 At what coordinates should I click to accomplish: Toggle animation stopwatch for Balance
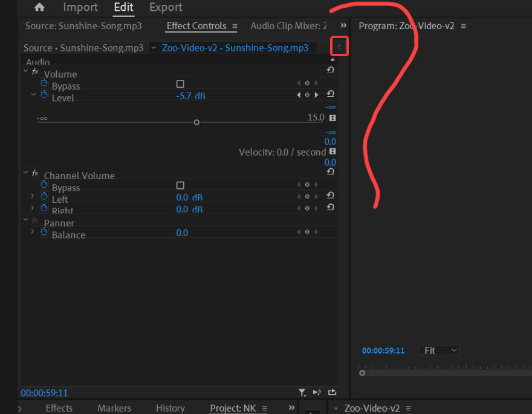point(44,232)
